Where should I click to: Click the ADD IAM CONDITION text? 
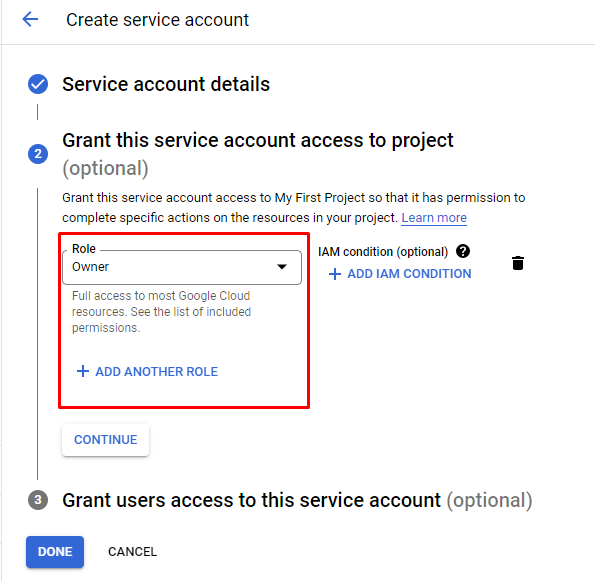(409, 274)
